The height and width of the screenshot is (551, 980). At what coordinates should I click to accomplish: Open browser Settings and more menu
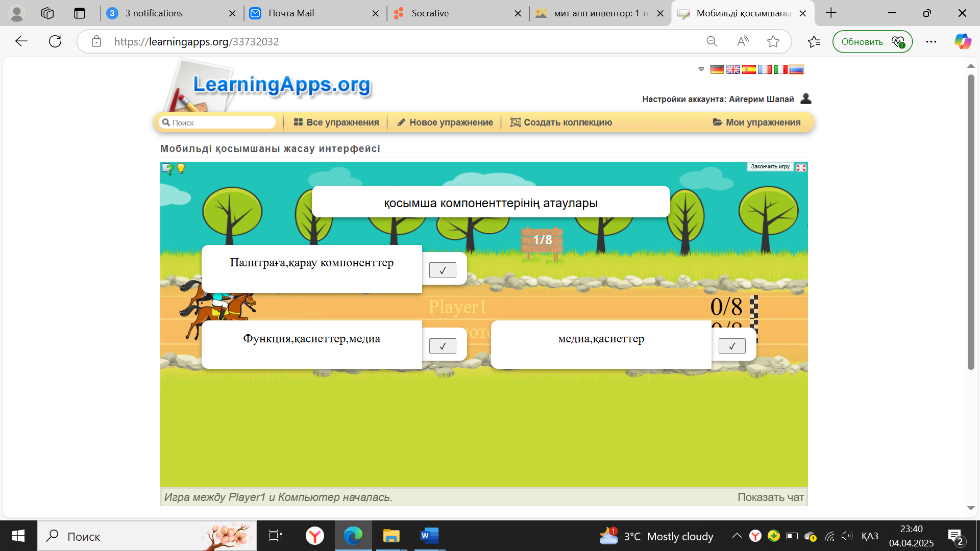931,42
